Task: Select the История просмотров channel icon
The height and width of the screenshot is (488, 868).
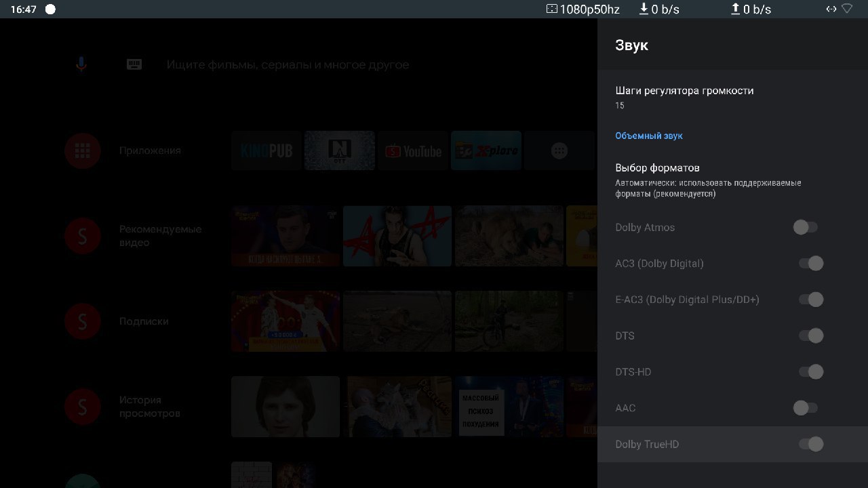Action: [x=83, y=407]
